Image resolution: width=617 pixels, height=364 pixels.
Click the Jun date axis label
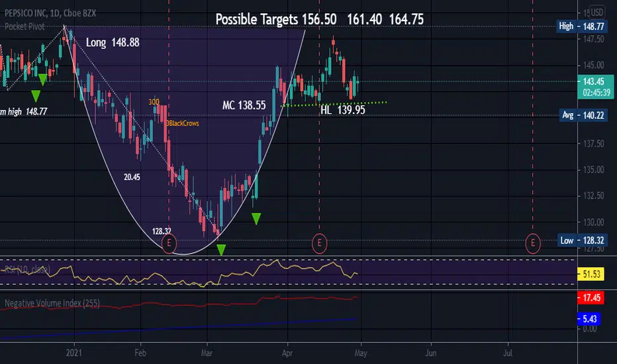coord(431,353)
